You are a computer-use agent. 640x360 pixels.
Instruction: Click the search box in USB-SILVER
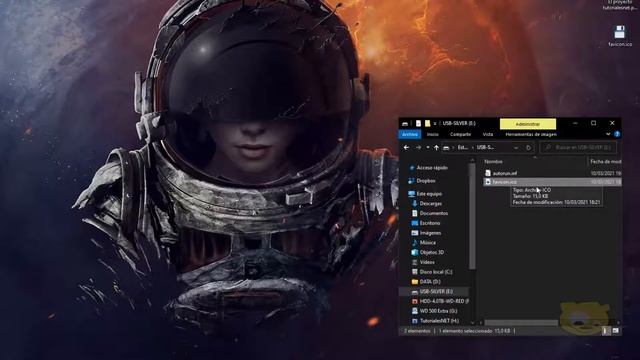578,147
